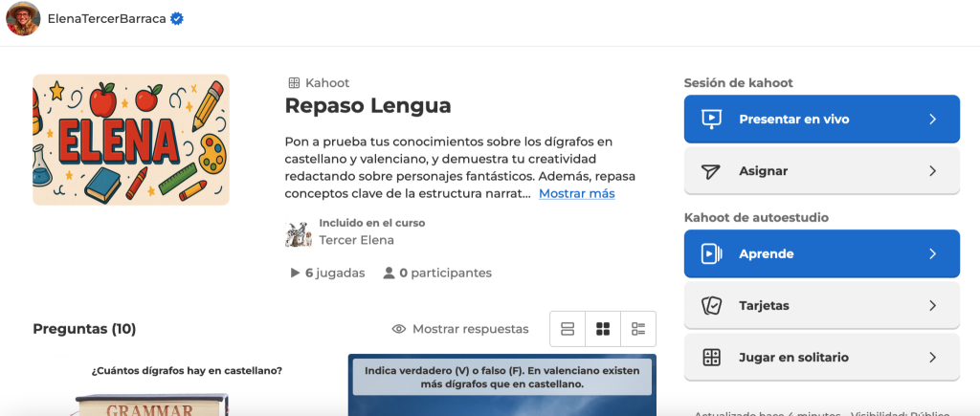This screenshot has height=416, width=980.
Task: Switch to the grid layout view
Action: 603,329
